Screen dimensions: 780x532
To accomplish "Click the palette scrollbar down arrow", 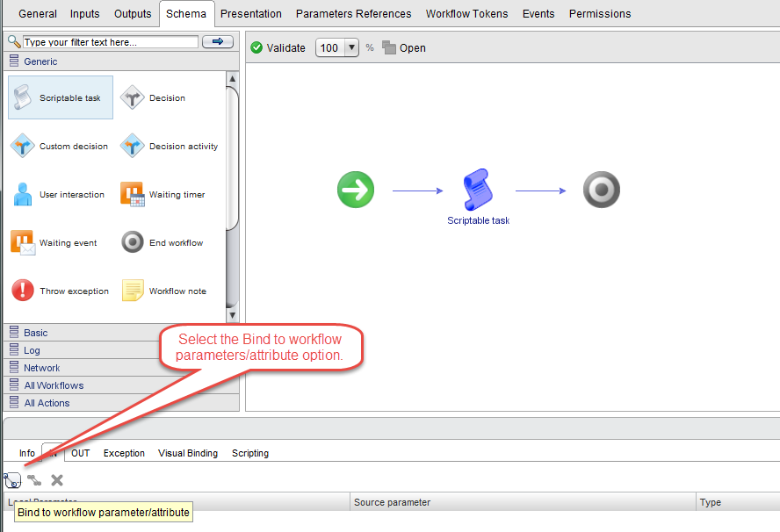I will 233,315.
